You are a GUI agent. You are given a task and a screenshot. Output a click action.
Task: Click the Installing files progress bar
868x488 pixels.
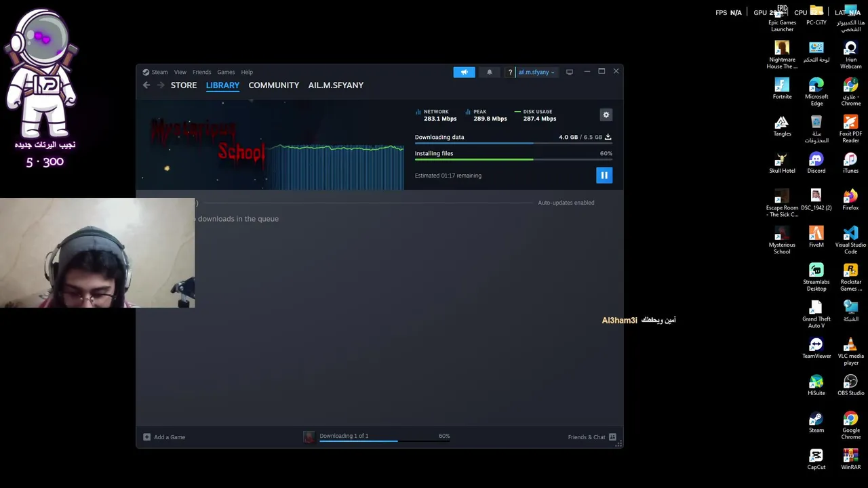point(513,160)
